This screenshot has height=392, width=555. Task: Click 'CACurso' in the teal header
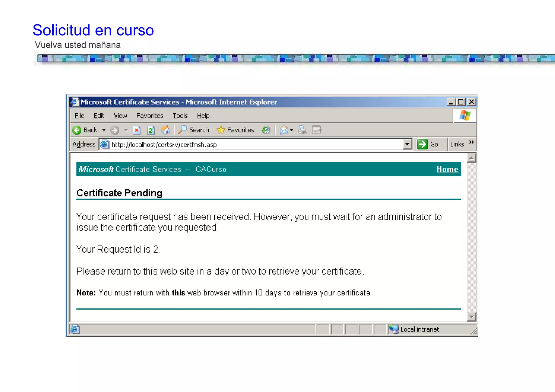coord(211,169)
